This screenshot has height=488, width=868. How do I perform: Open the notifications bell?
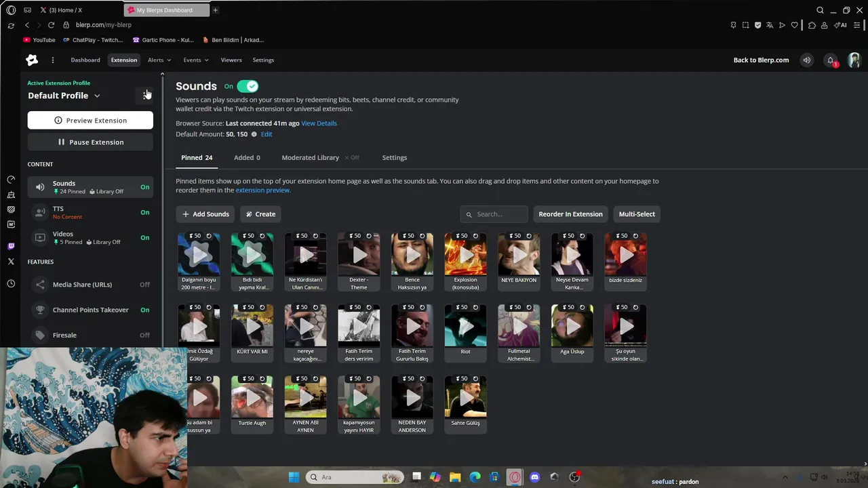click(831, 60)
